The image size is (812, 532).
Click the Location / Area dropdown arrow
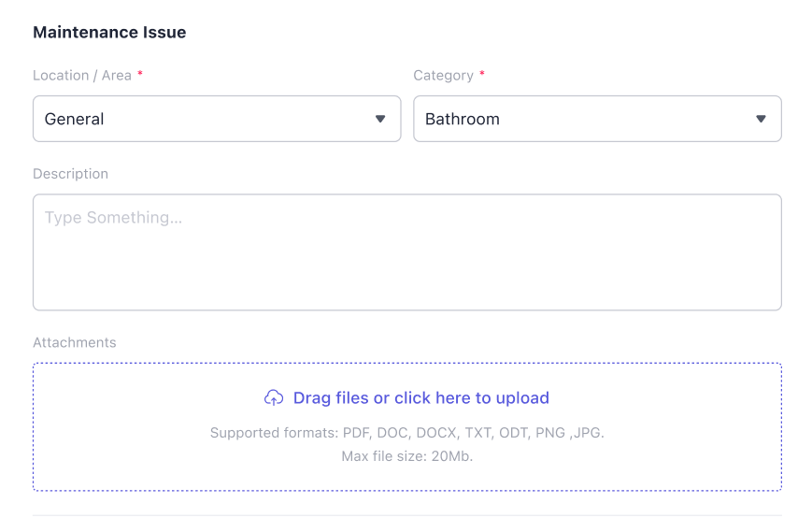point(380,119)
